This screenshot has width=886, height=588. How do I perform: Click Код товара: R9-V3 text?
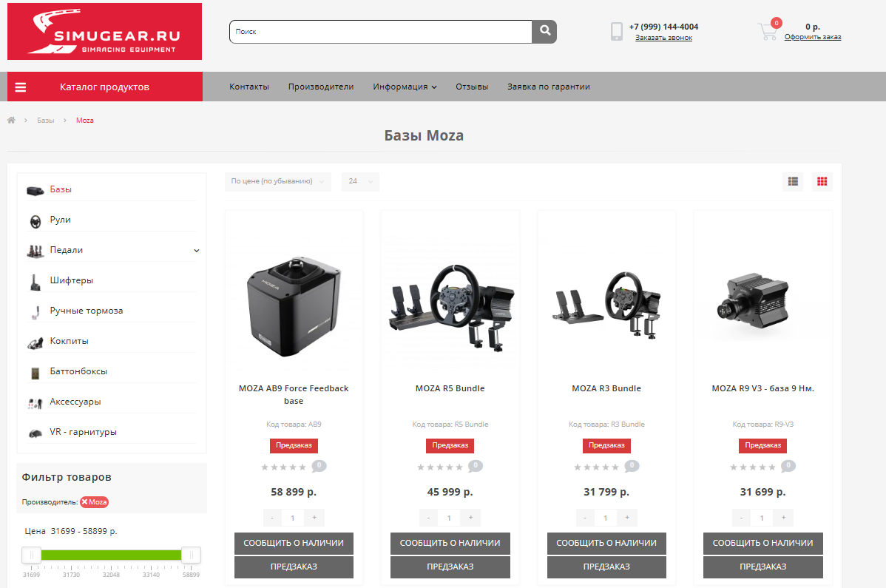tap(762, 425)
